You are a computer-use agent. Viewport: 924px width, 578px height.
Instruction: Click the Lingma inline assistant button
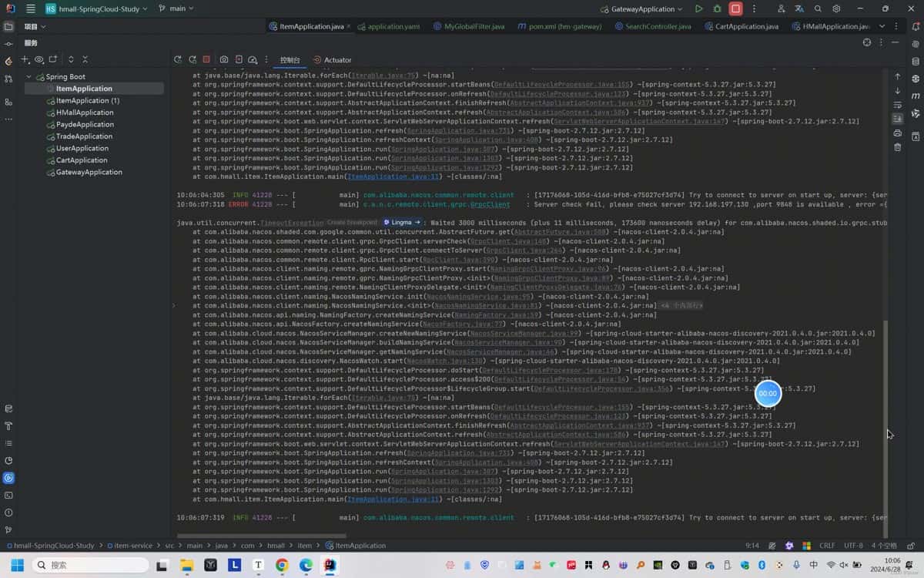click(x=402, y=222)
